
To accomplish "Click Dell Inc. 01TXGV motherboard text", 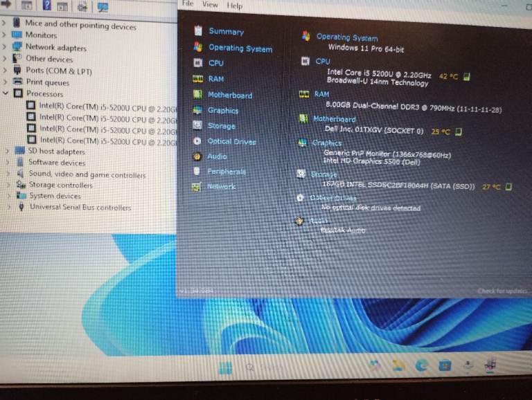I will pyautogui.click(x=374, y=130).
